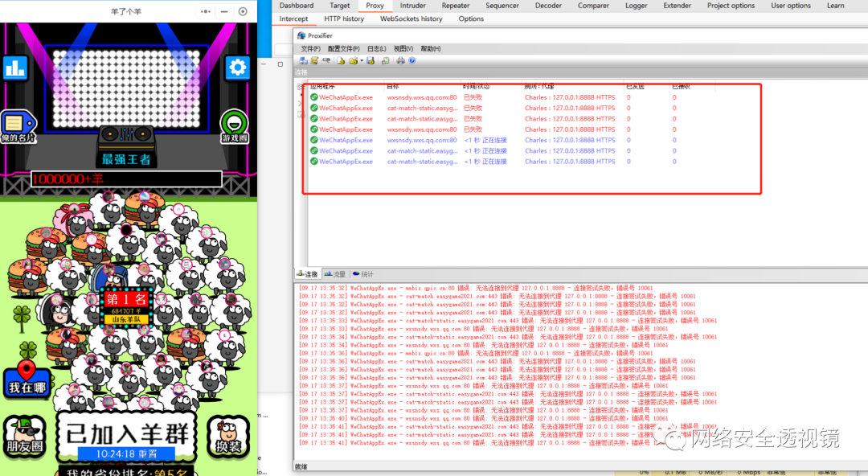Screen dimensions: 868x476
Task: Open the leaderboard bar-chart icon in the game
Action: (15, 68)
